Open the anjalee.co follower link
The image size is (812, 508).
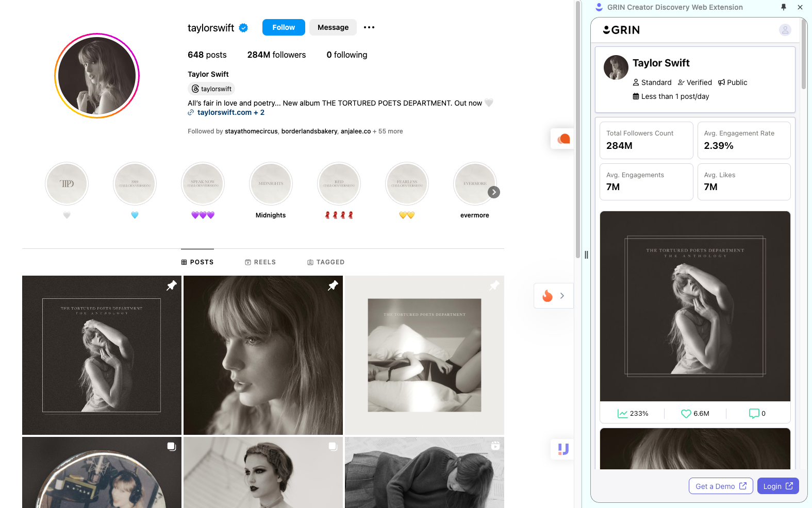point(356,131)
